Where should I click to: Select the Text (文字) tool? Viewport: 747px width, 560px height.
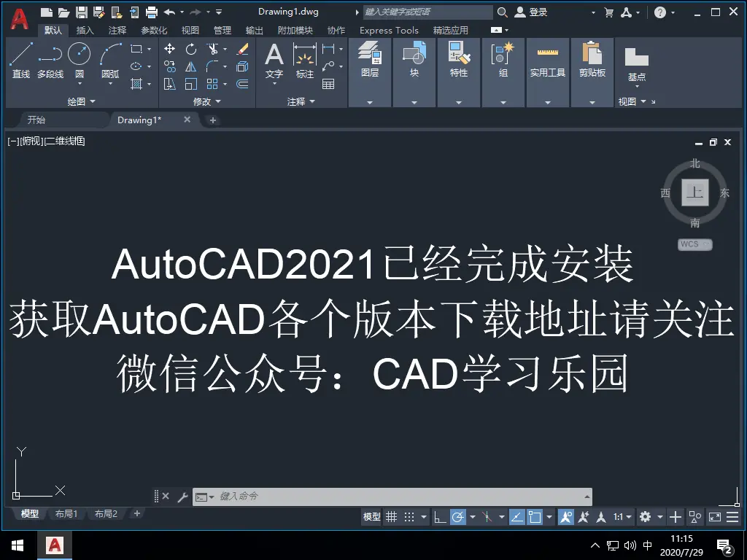274,60
